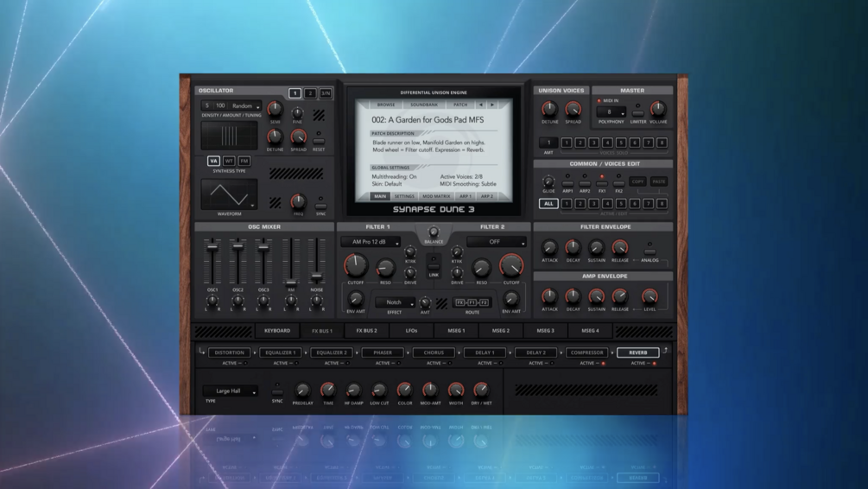This screenshot has width=868, height=489.
Task: Click the GLIDE knob
Action: point(548,181)
